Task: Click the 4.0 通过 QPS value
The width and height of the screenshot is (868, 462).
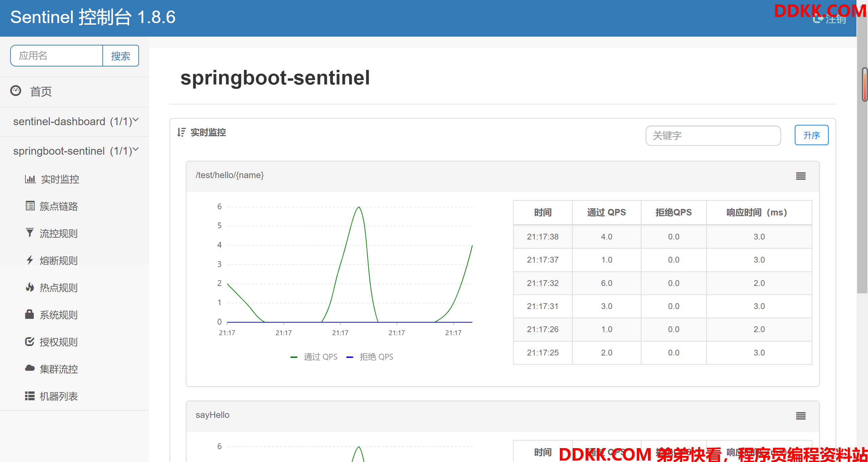Action: click(x=607, y=237)
